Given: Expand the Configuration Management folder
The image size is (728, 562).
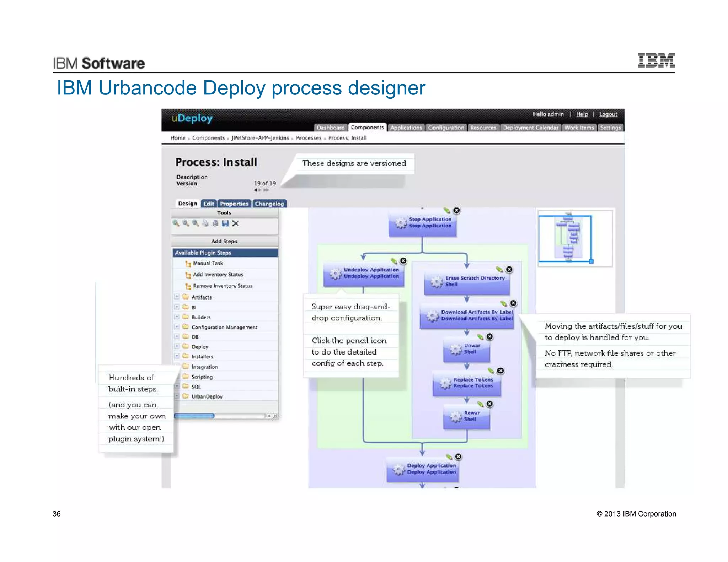Looking at the screenshot, I should 177,326.
